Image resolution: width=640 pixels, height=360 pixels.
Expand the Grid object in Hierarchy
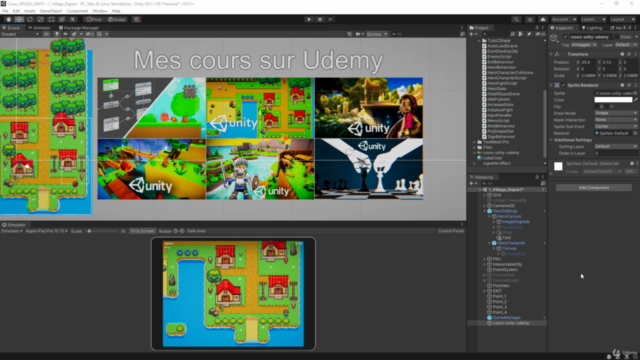pos(485,195)
